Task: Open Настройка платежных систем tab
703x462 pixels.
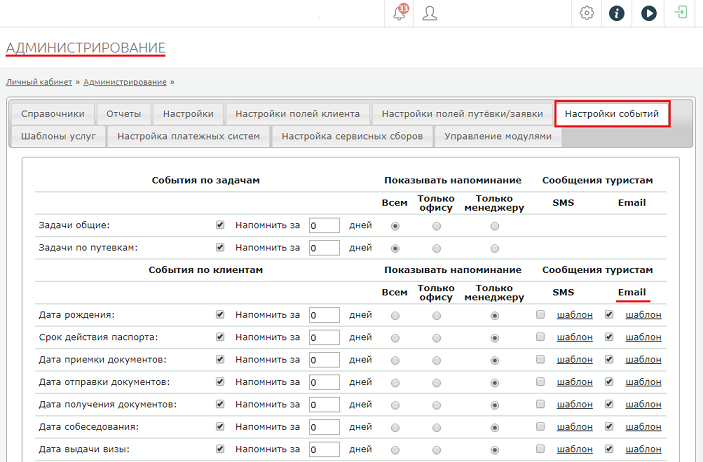Action: click(x=188, y=136)
